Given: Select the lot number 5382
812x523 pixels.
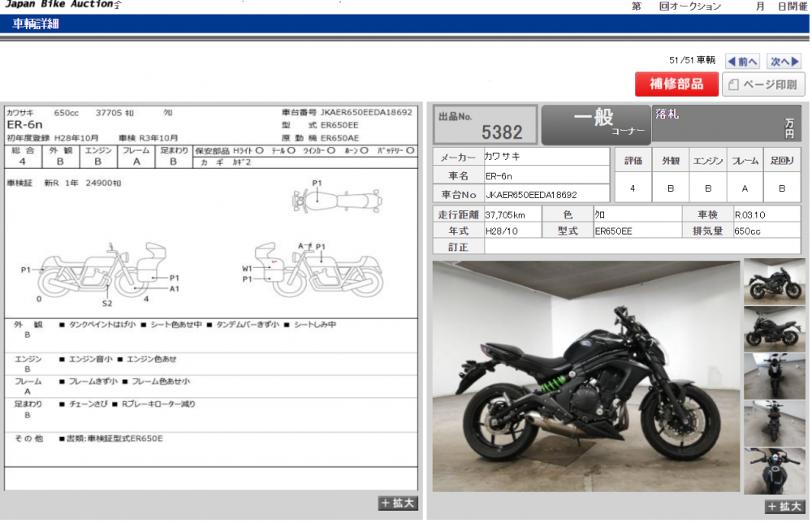Looking at the screenshot, I should point(502,132).
